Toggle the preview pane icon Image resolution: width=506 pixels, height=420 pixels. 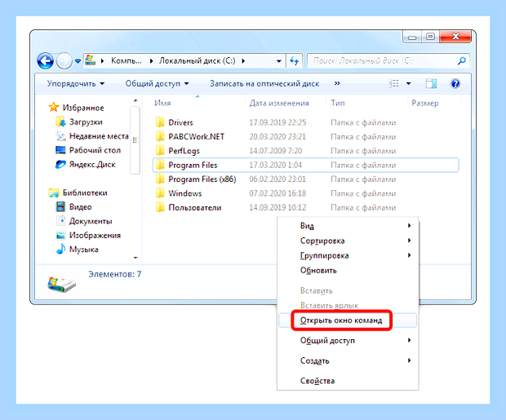(x=431, y=84)
